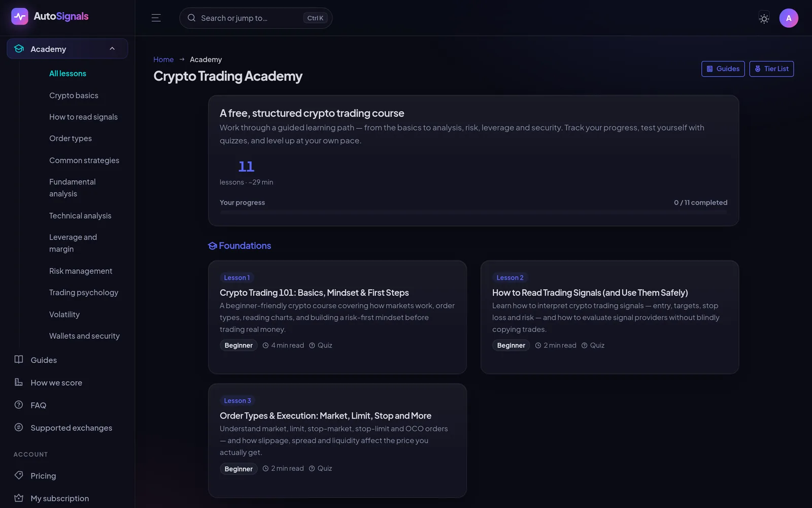Viewport: 812px width, 508px height.
Task: Click the Ctrl K shortcut badge
Action: tap(315, 18)
